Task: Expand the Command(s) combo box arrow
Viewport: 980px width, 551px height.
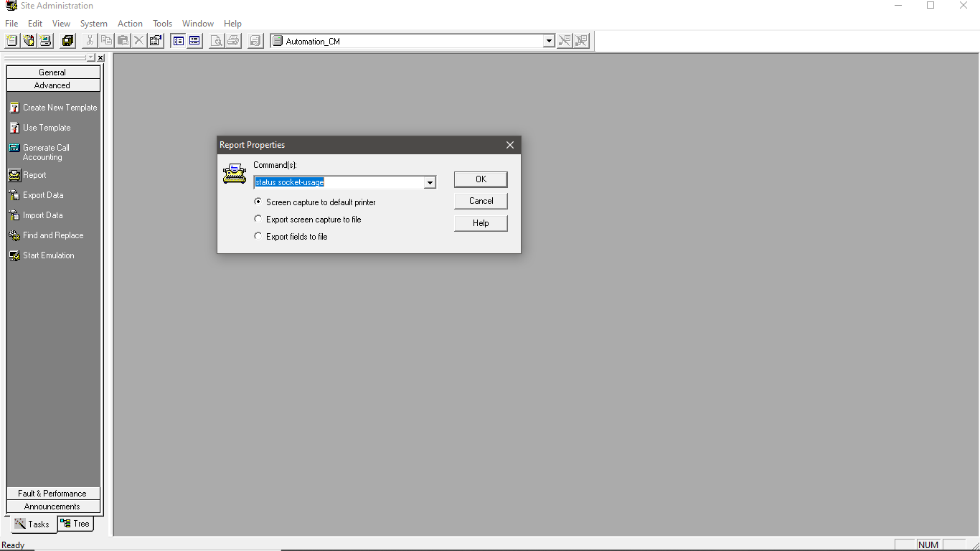Action: [x=430, y=183]
